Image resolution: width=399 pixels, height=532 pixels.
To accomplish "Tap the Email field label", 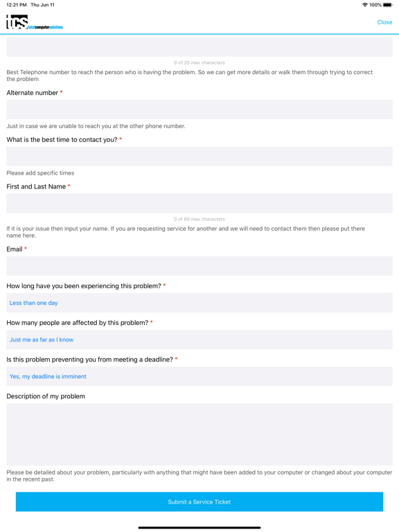I will point(15,249).
